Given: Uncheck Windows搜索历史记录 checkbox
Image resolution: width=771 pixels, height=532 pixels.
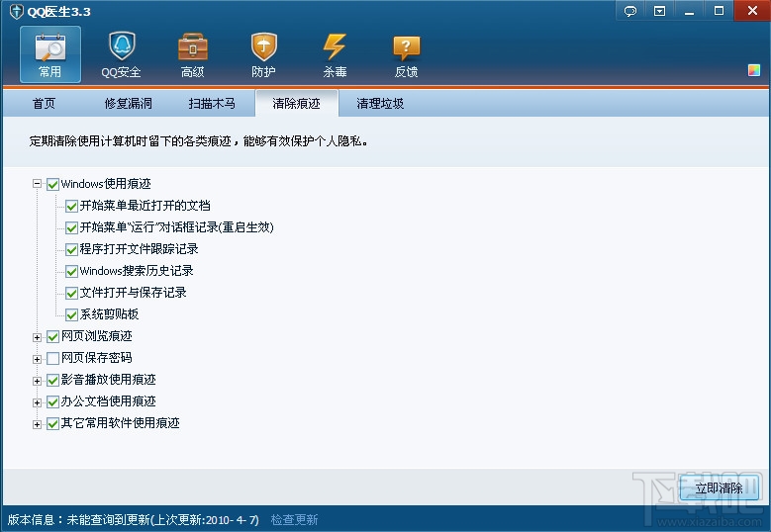Looking at the screenshot, I should [x=72, y=271].
